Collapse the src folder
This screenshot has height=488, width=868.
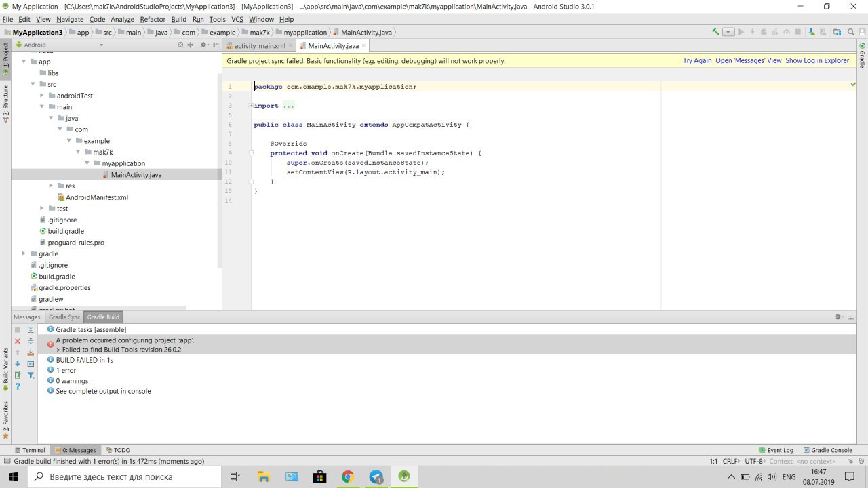point(33,84)
